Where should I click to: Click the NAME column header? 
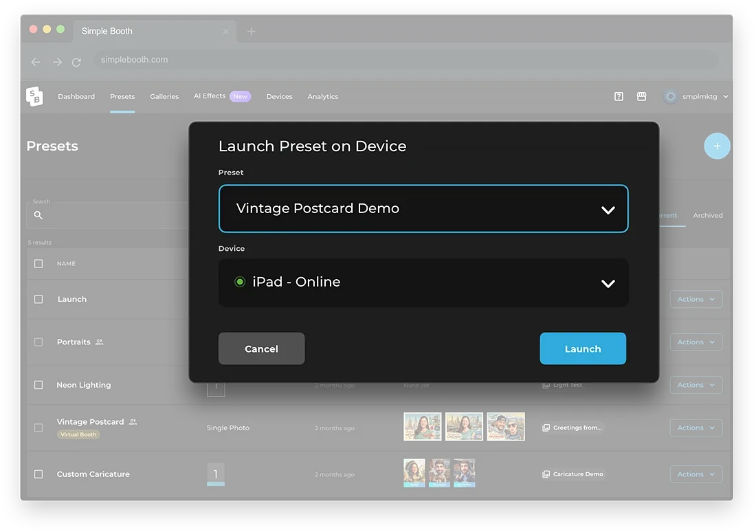point(66,263)
